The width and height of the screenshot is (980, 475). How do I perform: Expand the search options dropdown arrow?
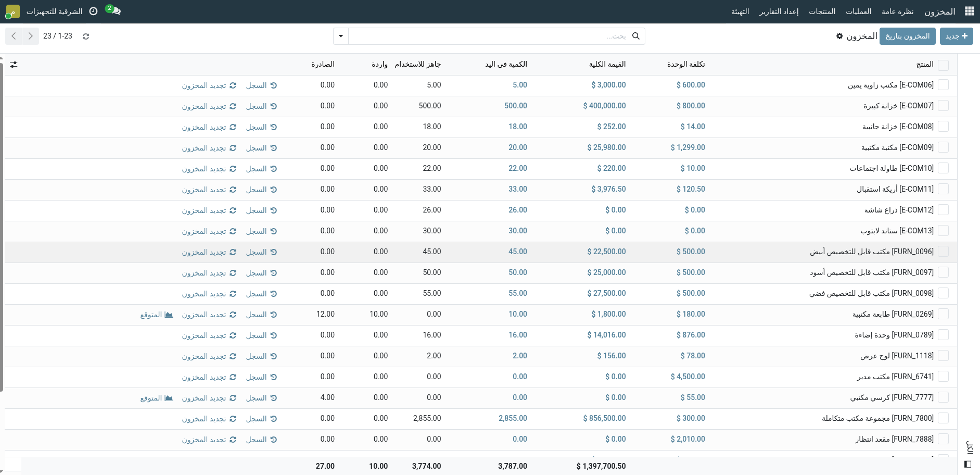click(341, 36)
